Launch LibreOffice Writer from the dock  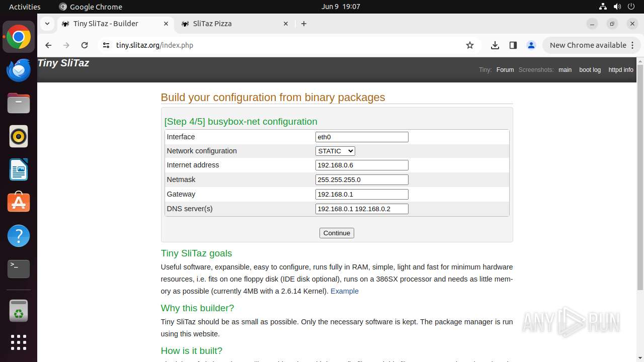(x=19, y=169)
